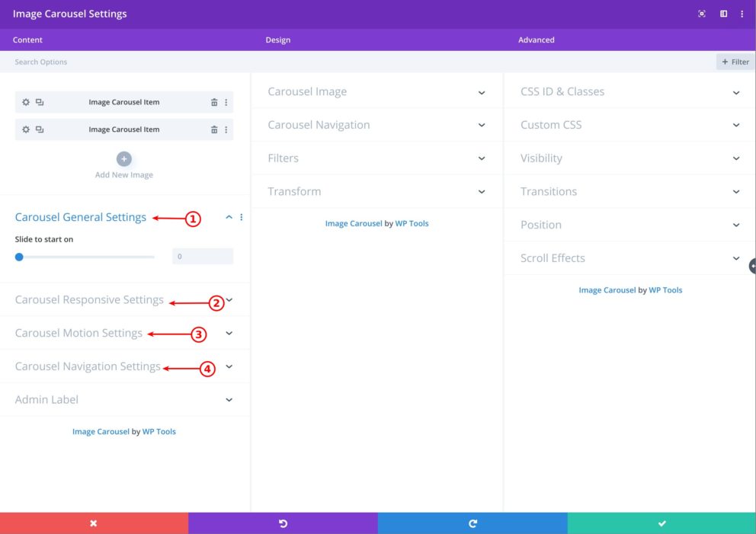Click the redo icon in the bottom bar
The width and height of the screenshot is (756, 534).
tap(472, 523)
